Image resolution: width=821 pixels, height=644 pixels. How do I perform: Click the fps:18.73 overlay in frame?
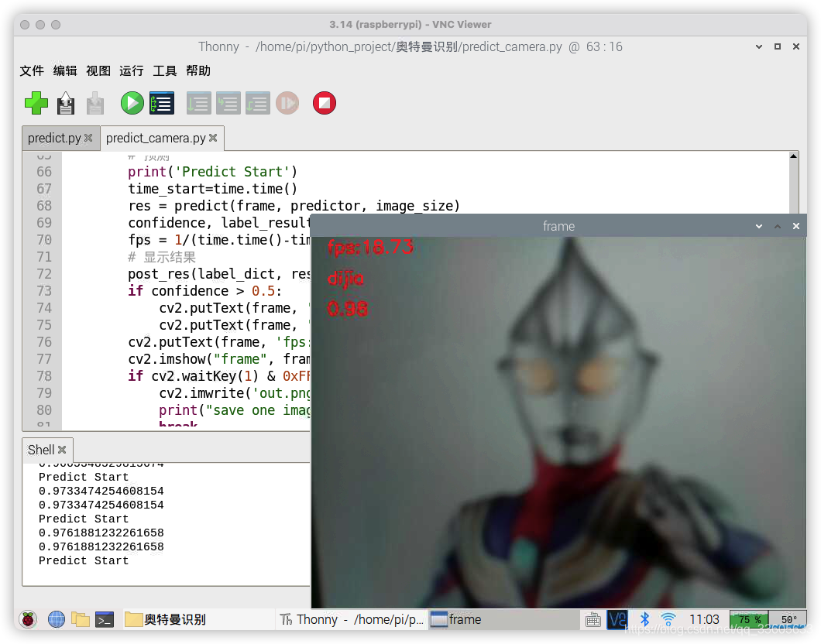click(x=370, y=247)
